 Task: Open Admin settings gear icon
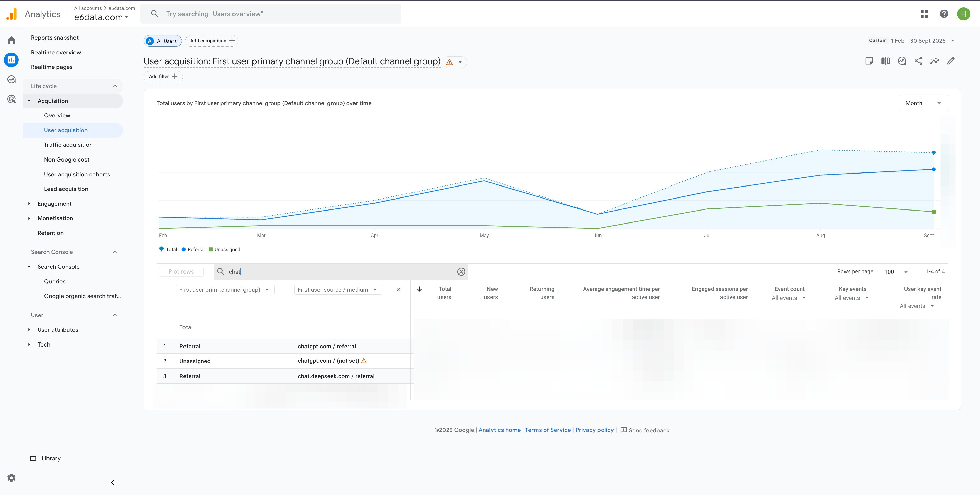[x=11, y=478]
